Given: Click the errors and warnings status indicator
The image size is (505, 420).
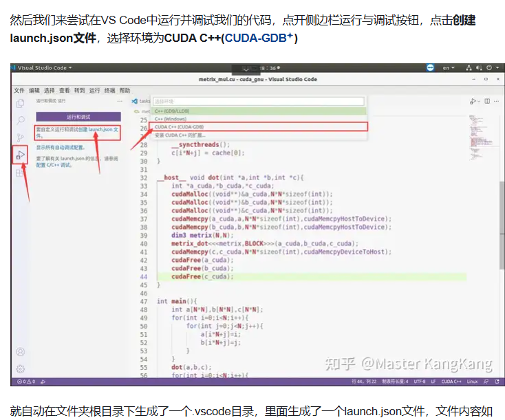Looking at the screenshot, I should pos(26,382).
